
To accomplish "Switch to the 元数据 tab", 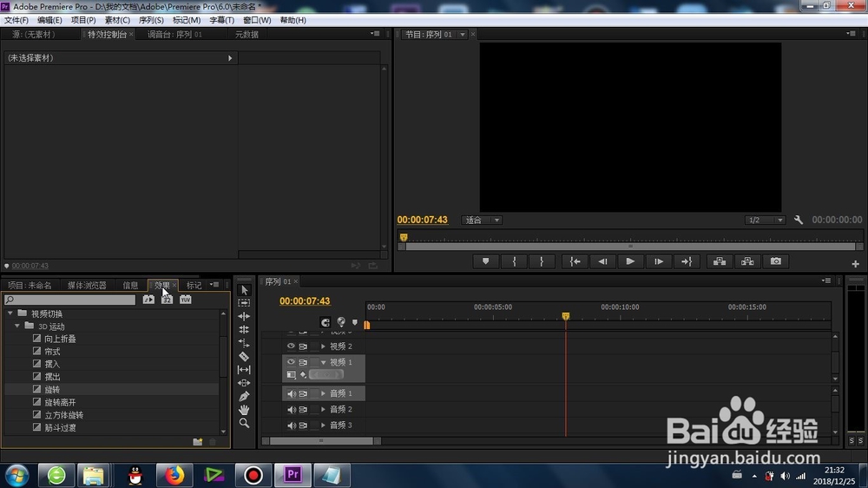I will [x=247, y=35].
